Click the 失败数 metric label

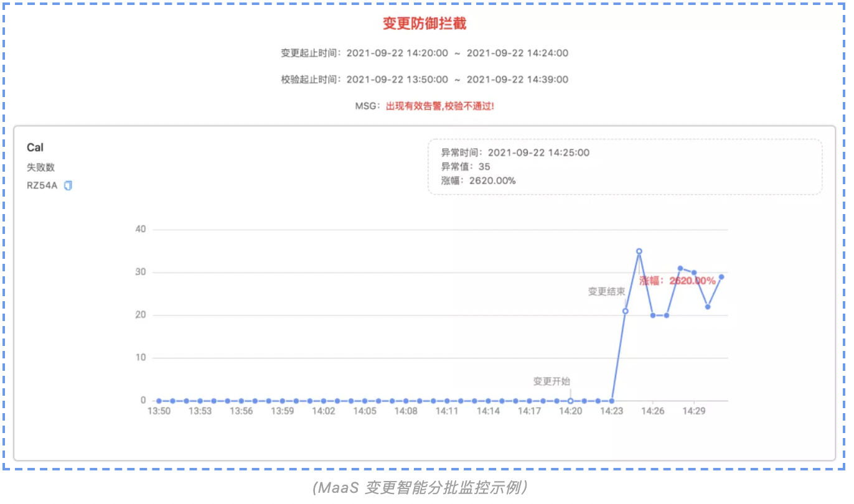tap(40, 167)
